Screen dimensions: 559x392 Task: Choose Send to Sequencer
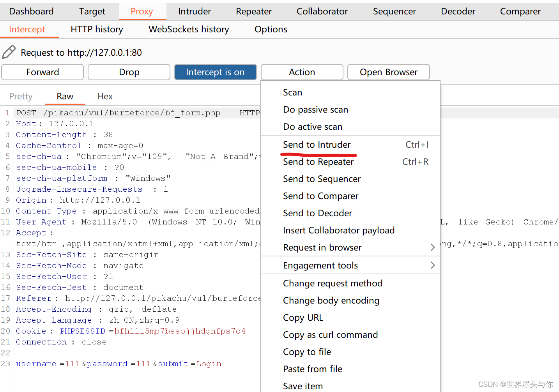350,179
